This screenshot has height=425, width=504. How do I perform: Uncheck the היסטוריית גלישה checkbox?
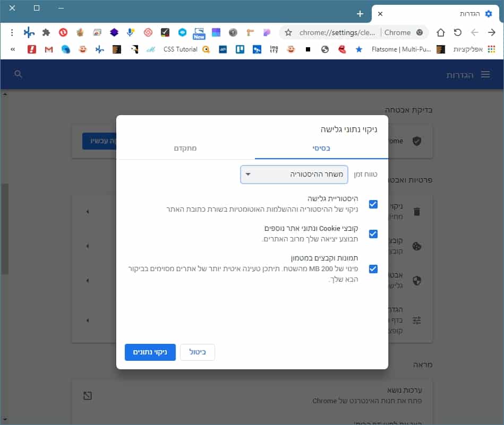click(x=373, y=204)
